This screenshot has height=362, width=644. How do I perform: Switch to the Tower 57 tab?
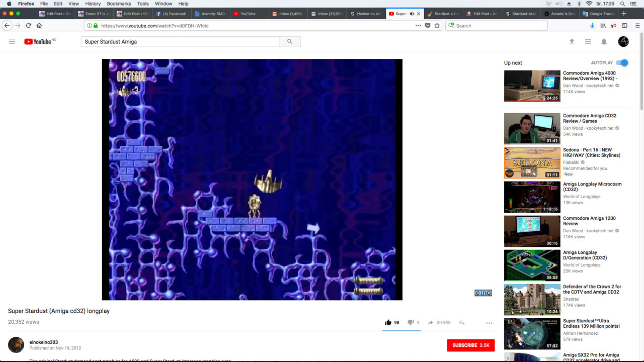coord(94,14)
